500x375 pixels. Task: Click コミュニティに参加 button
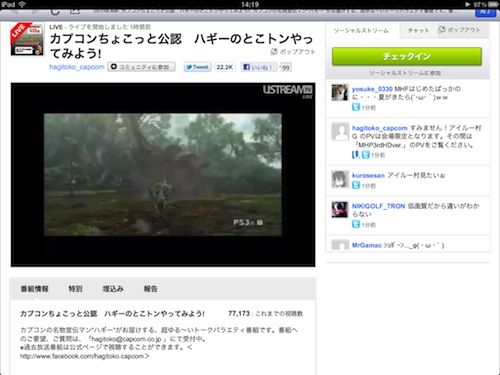tap(141, 67)
